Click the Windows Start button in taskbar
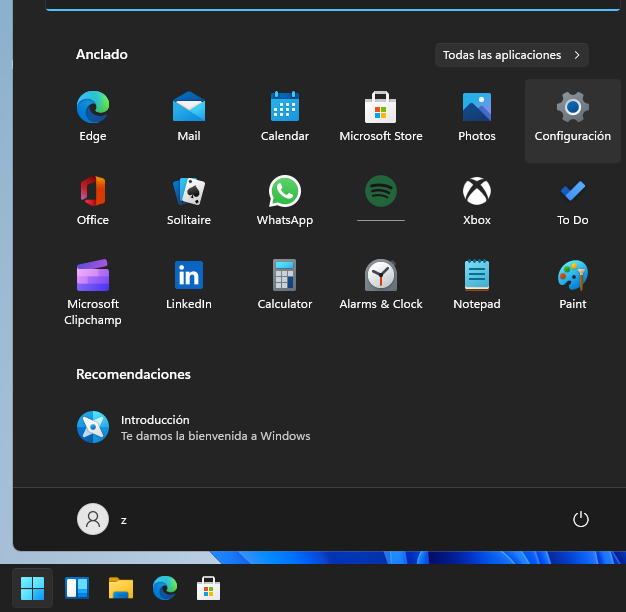 tap(32, 588)
